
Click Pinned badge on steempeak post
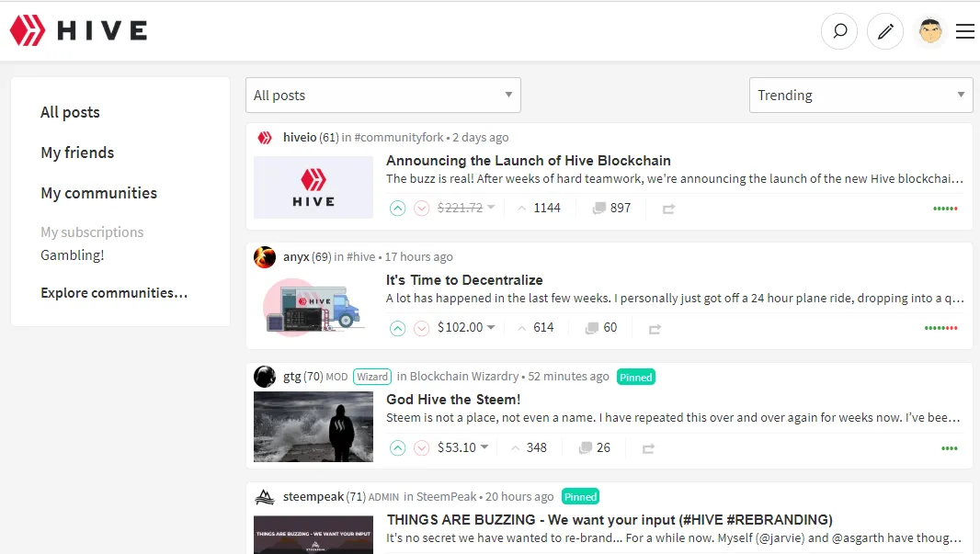(581, 497)
